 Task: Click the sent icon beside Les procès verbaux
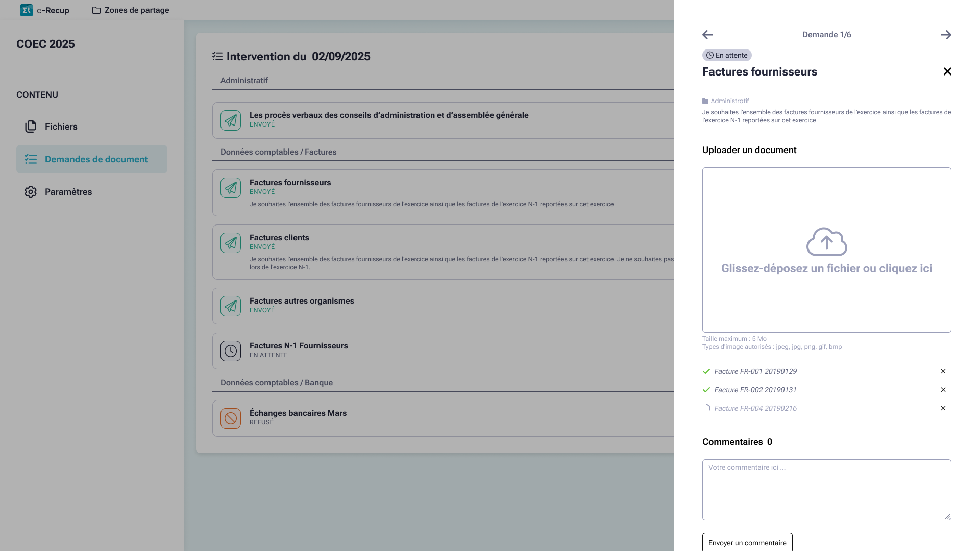[231, 120]
